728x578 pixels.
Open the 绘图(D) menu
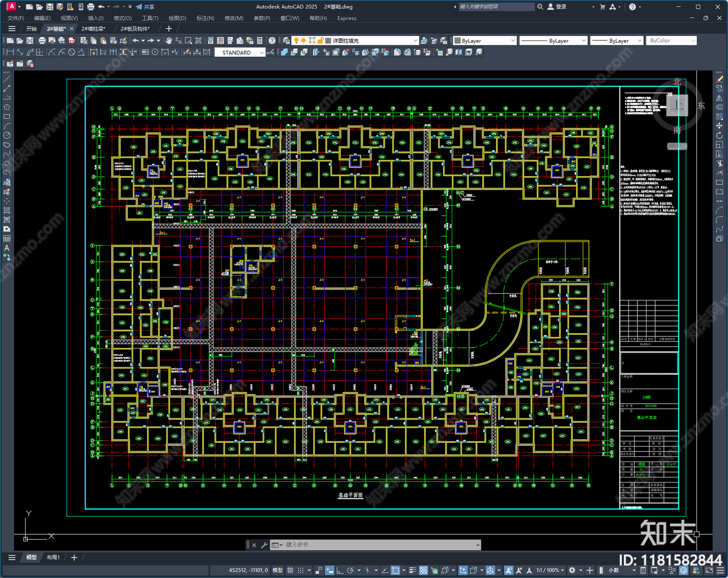[177, 18]
